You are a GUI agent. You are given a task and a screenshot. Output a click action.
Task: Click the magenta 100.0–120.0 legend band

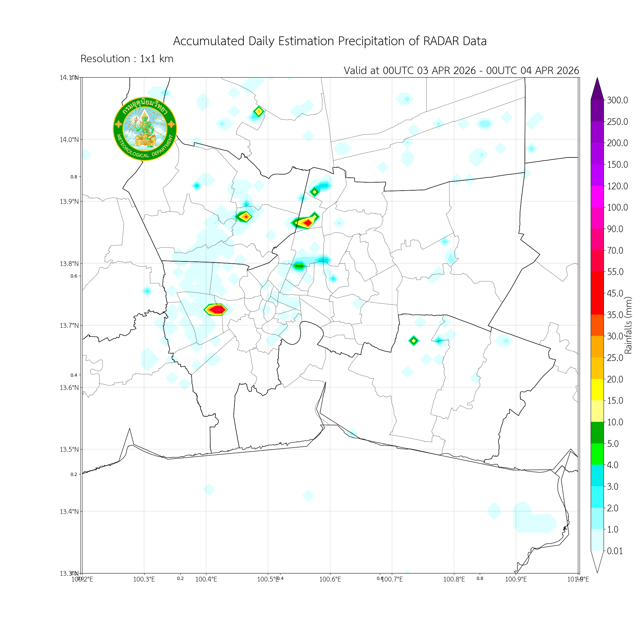[597, 196]
